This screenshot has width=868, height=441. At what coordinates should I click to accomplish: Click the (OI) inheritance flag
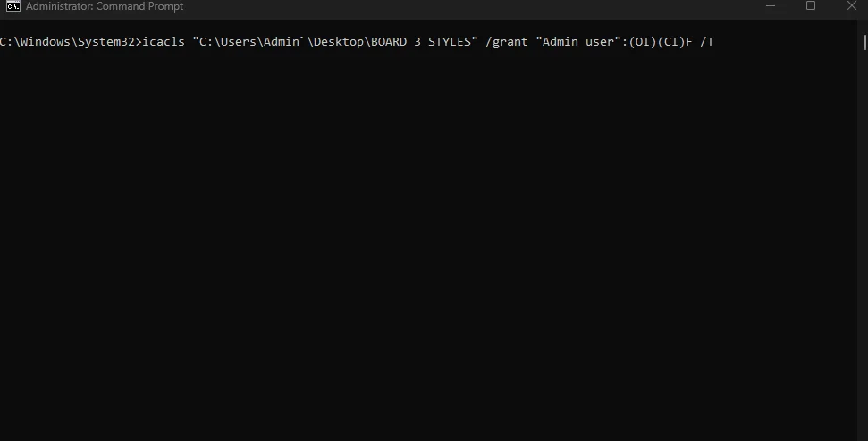642,42
